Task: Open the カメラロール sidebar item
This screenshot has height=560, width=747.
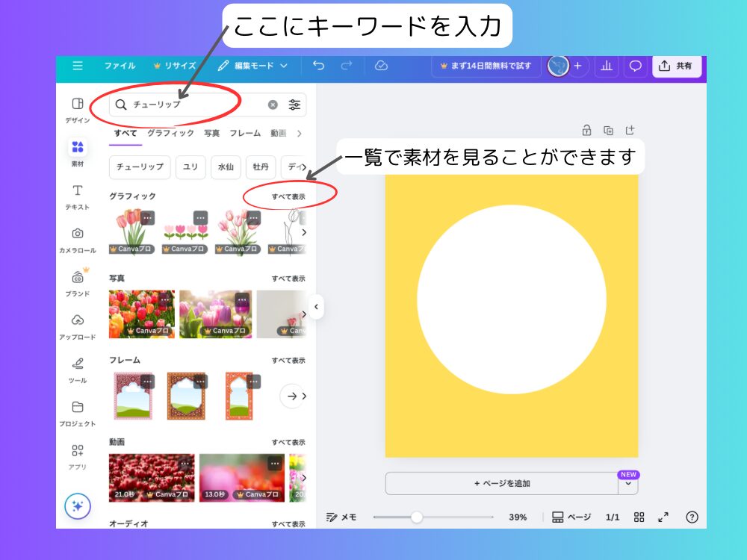Action: pos(78,240)
